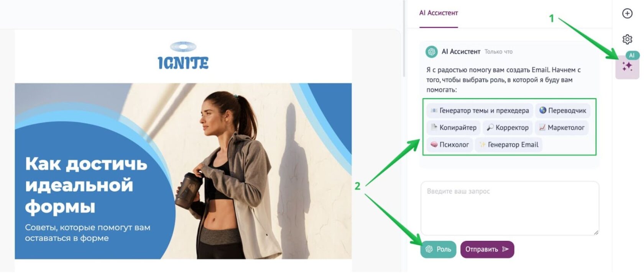Image resolution: width=644 pixels, height=276 pixels.
Task: Click the paper plane send icon
Action: [x=506, y=249]
